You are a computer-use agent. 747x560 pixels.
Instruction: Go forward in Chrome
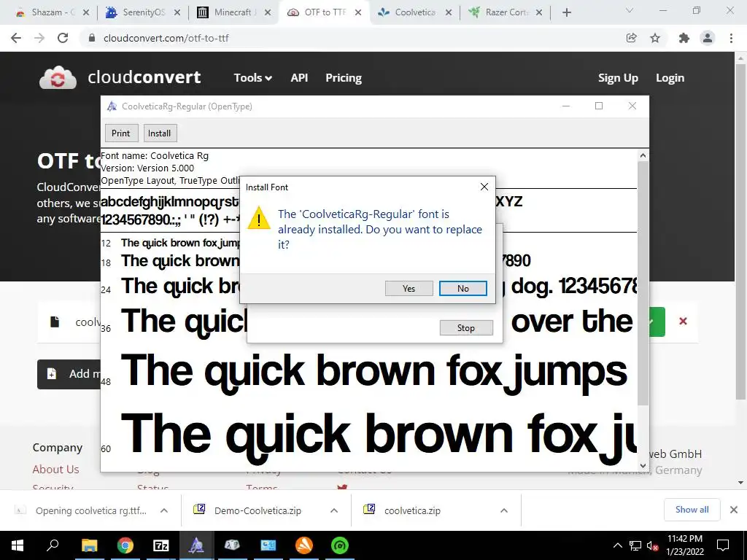[39, 38]
